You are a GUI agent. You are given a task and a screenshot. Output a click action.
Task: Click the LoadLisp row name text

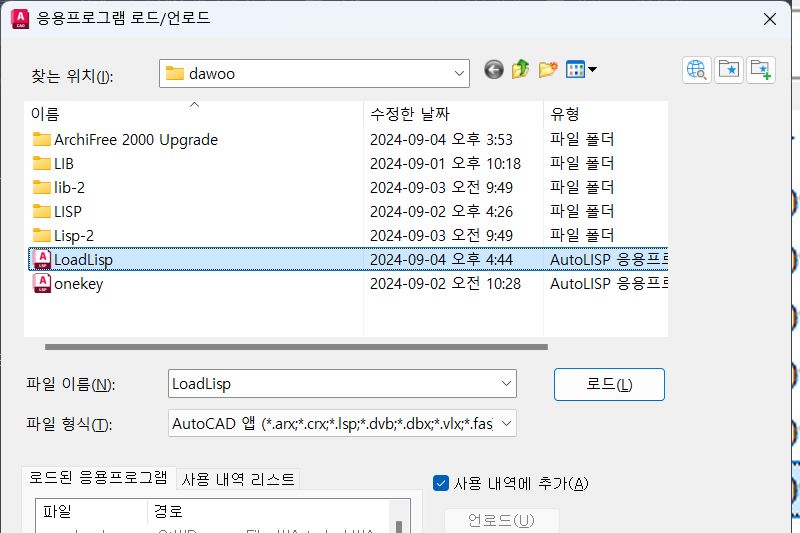83,260
